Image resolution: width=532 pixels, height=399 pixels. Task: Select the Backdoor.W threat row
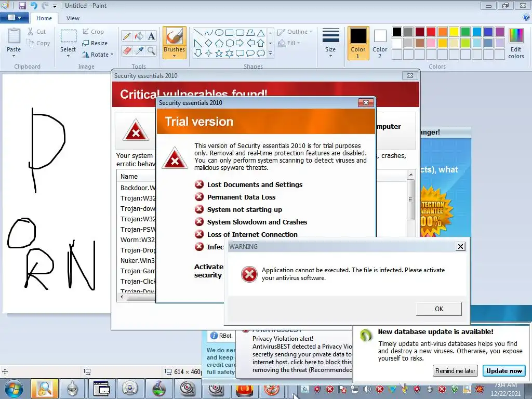click(137, 188)
